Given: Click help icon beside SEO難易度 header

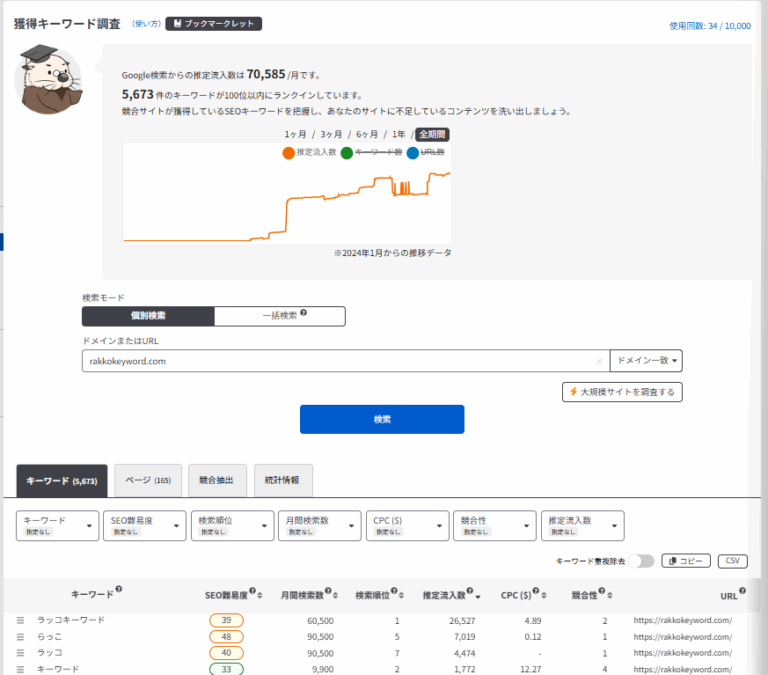Looking at the screenshot, I should (x=252, y=591).
